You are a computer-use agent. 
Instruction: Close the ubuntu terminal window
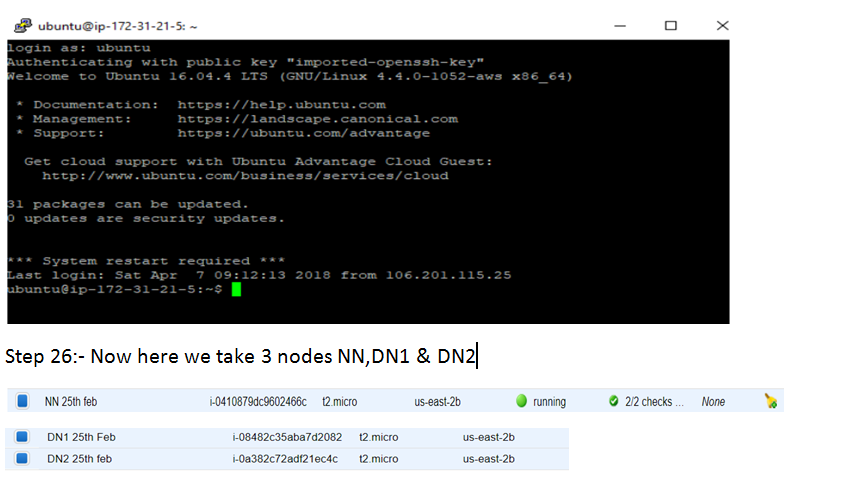(722, 25)
